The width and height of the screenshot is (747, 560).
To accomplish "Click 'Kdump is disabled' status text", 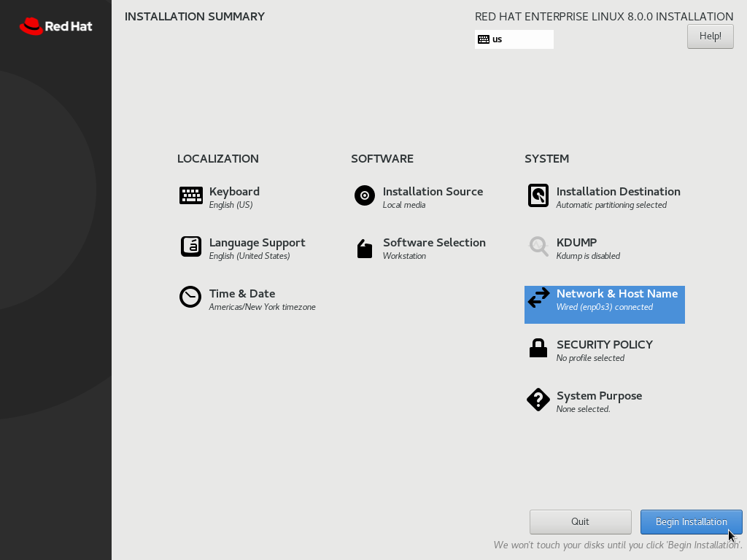I will (x=589, y=256).
